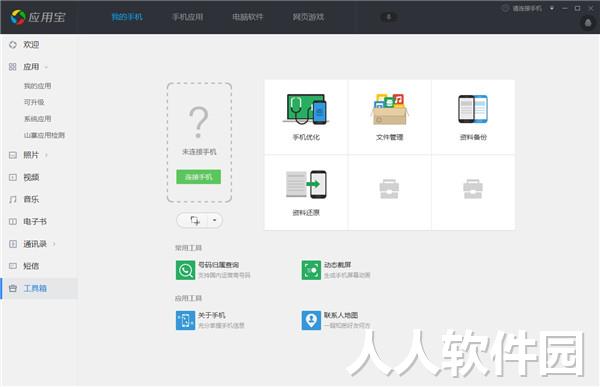Open the 手机优化 phone optimization tool
Viewport: 600px width, 387px height.
[306, 117]
